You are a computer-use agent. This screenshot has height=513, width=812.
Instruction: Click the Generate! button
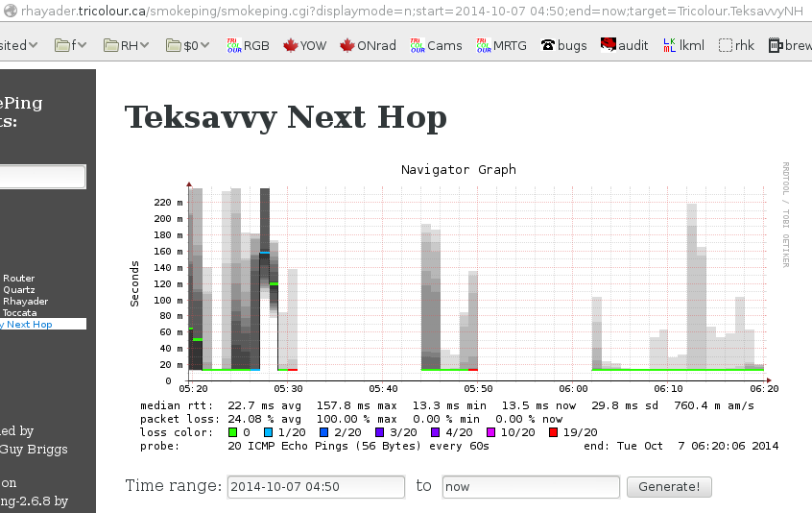(x=669, y=487)
